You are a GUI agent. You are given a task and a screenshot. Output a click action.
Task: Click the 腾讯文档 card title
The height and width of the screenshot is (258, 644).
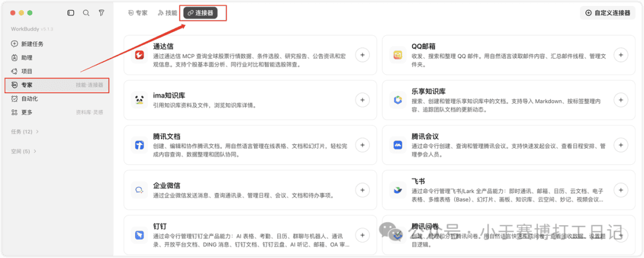tap(167, 137)
